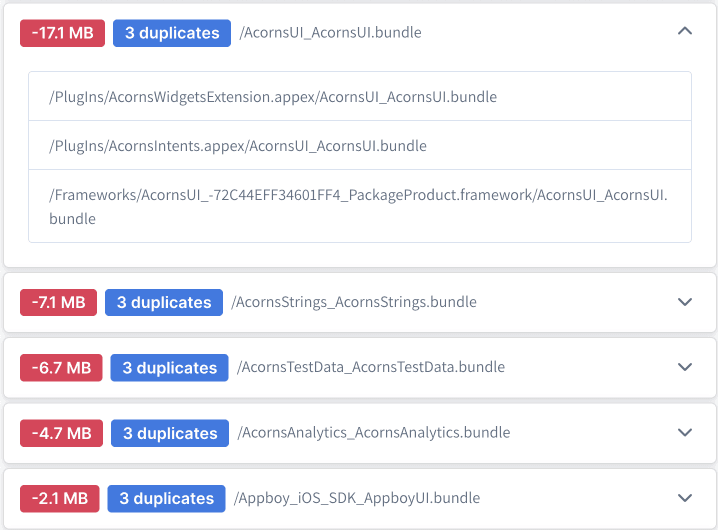Viewport: 718px width, 530px height.
Task: Click AcornsStrings' 3 duplicates badge
Action: pos(164,302)
